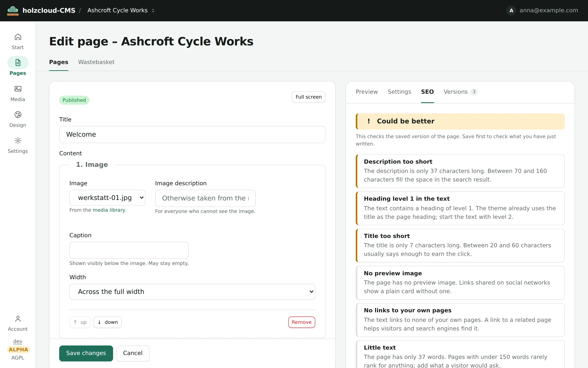Select the Pages tab under heading
Viewport: 588px width, 368px height.
point(59,62)
